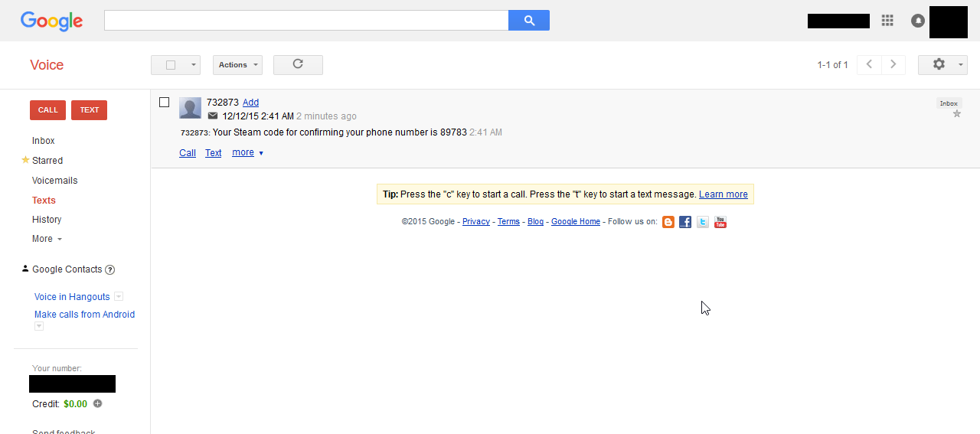Focus the Google search field
980x434 pixels.
306,21
